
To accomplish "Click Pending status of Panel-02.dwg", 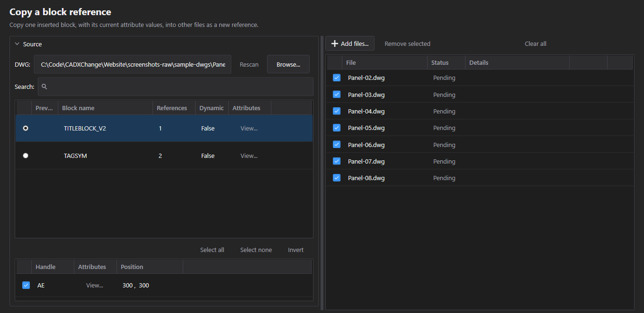I will click(x=444, y=78).
